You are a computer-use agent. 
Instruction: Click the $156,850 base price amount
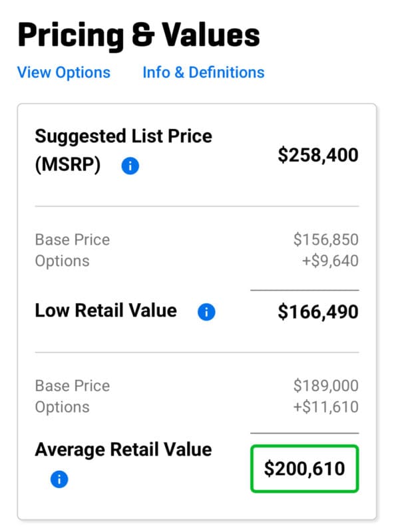point(325,239)
